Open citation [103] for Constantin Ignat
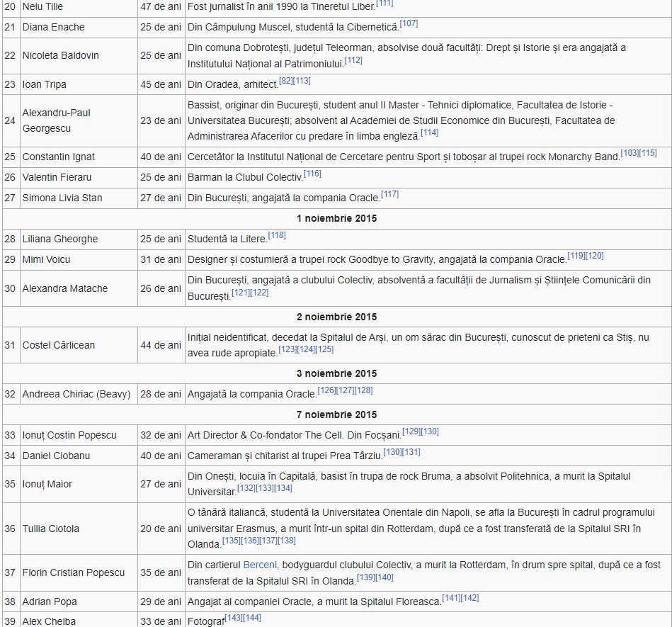This screenshot has height=627, width=672. 630,152
